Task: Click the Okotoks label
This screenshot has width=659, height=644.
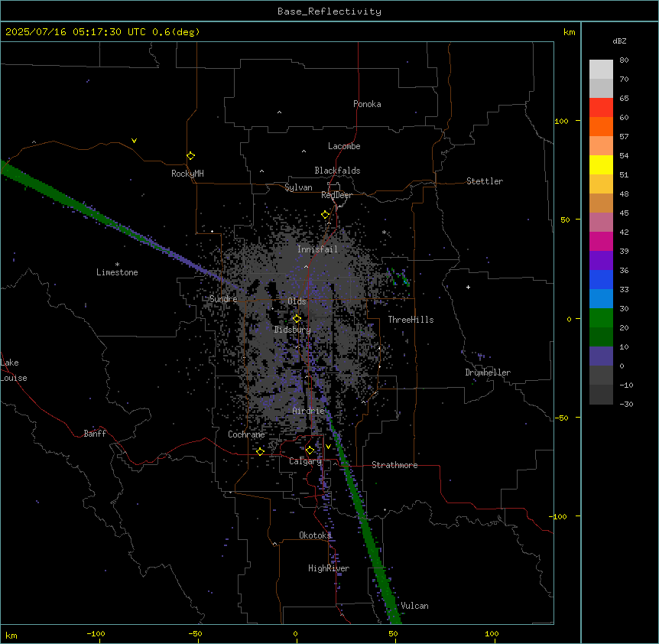Action: pos(315,535)
